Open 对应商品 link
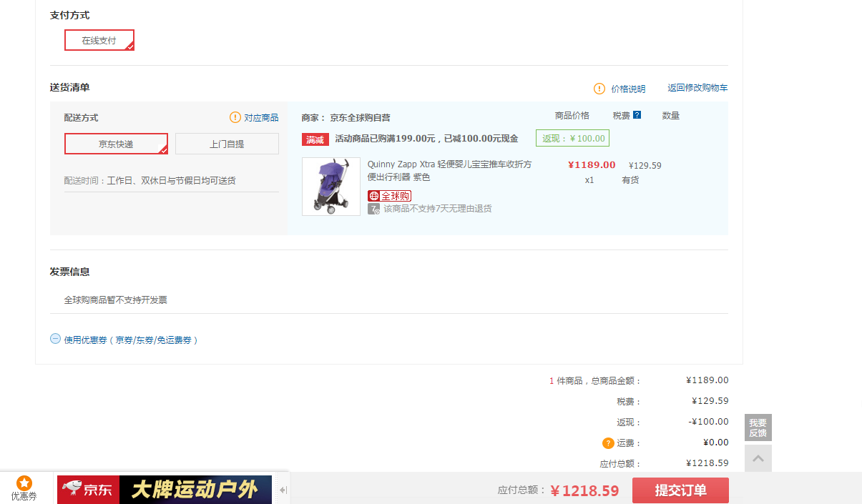Viewport: 862px width, 504px height. [261, 117]
